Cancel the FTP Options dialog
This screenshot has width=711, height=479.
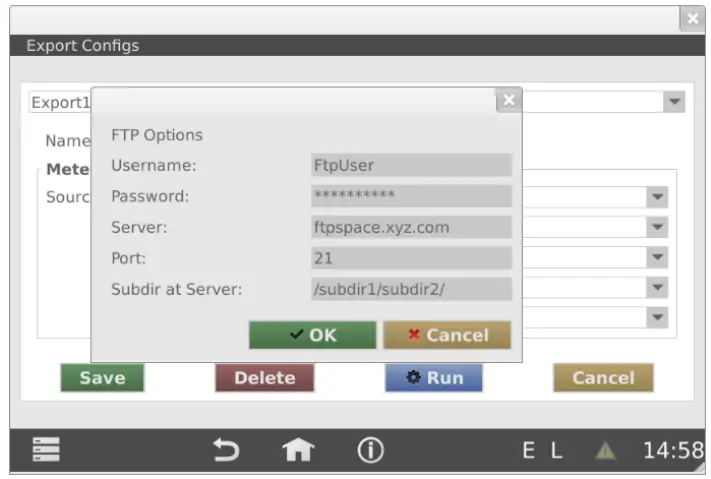[447, 335]
